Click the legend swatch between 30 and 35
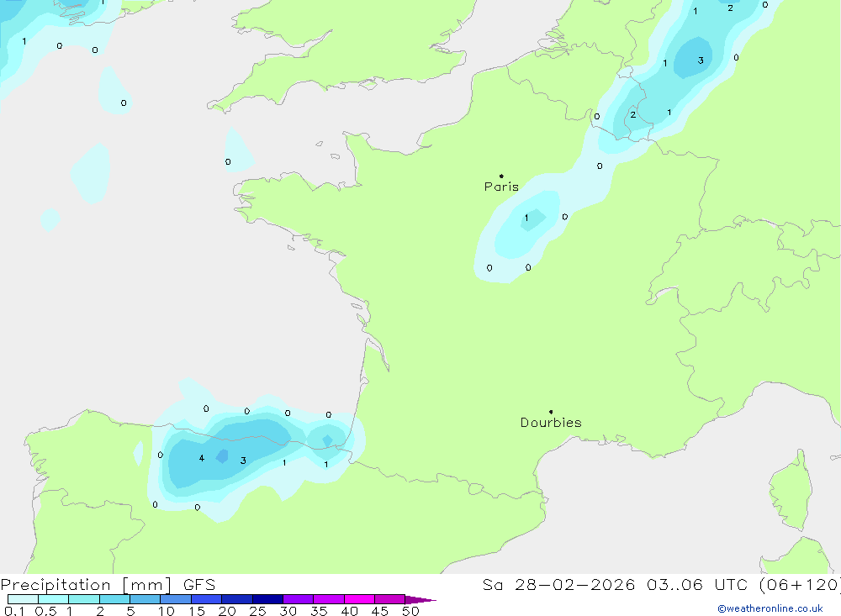Viewport: 841px width, 616px height. pos(298,599)
